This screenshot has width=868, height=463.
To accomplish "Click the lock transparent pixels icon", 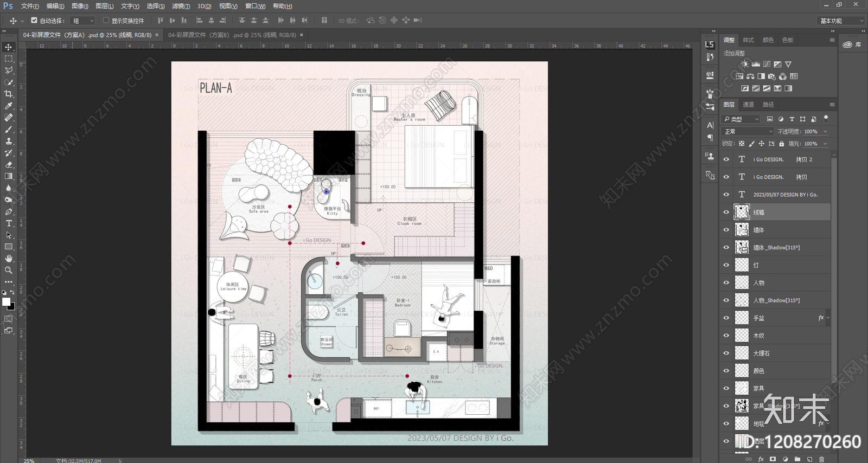I will click(x=742, y=144).
